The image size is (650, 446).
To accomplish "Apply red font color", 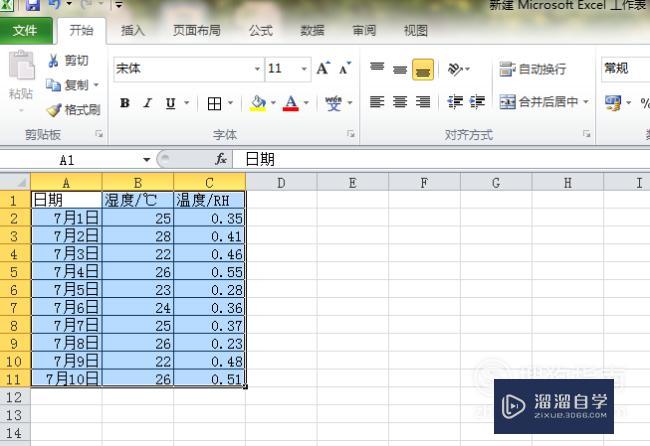I will pos(291,103).
